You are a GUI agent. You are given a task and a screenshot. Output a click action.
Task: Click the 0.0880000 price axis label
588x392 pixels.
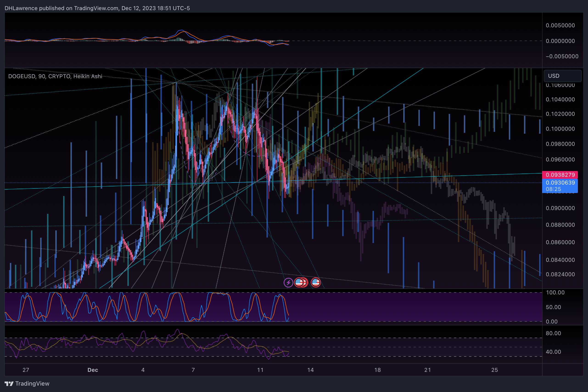click(x=560, y=225)
